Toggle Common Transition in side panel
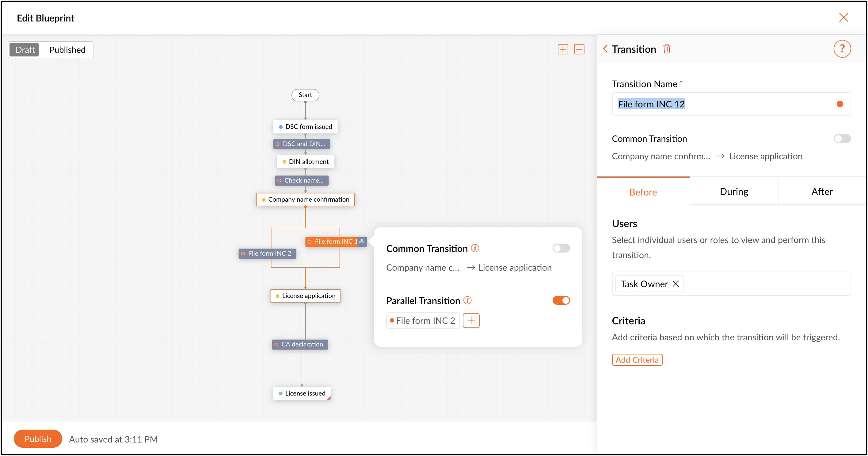The width and height of the screenshot is (868, 456). (842, 139)
